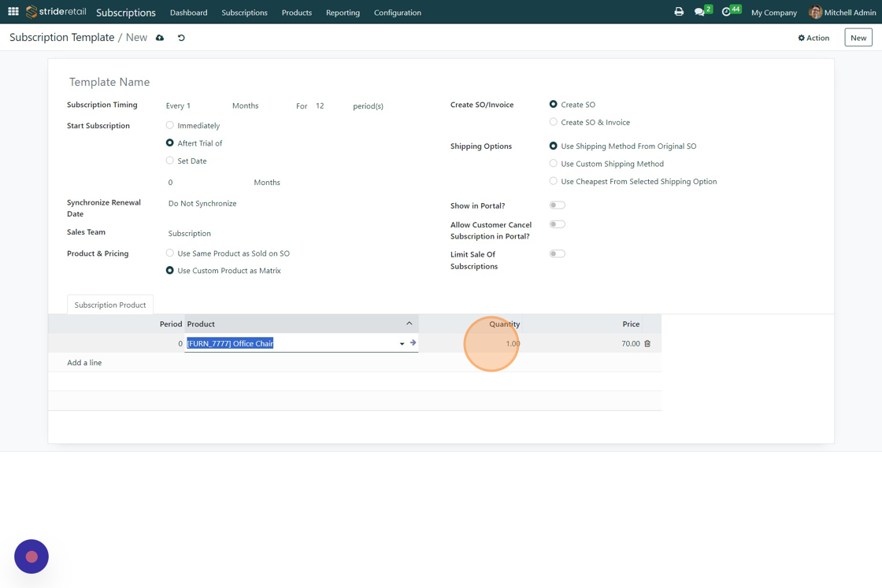Click the Add a line link
882x588 pixels.
click(84, 363)
